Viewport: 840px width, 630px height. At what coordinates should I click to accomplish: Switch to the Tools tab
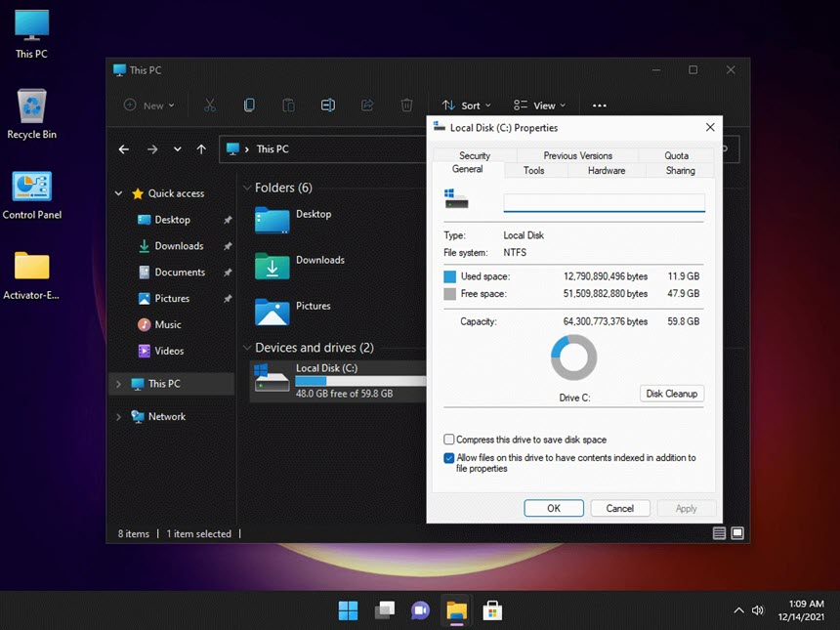tap(533, 170)
